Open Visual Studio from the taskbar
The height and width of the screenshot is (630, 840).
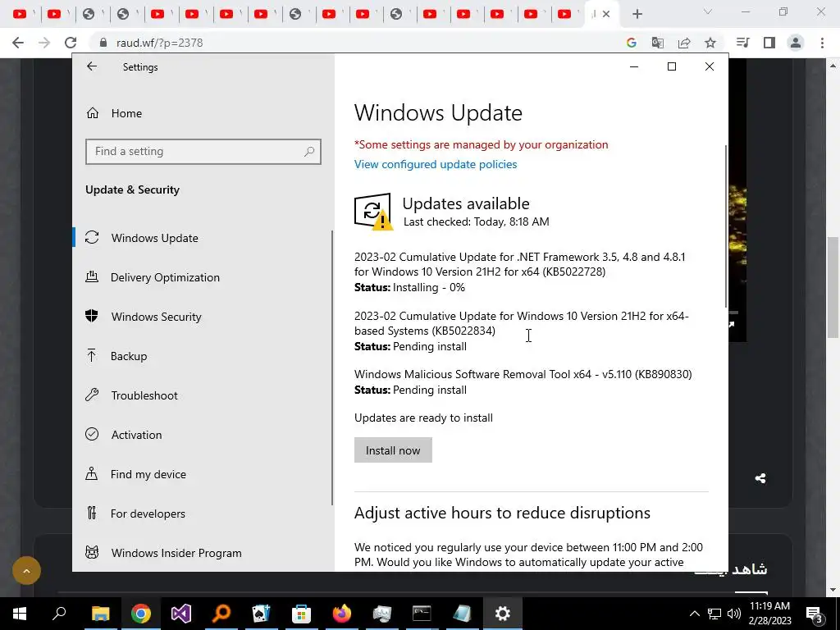click(181, 614)
